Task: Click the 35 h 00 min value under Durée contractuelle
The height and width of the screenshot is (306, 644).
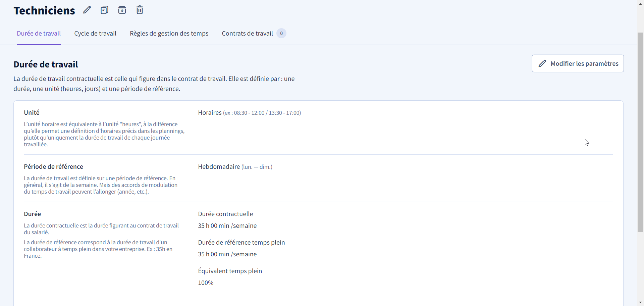Action: tap(227, 226)
